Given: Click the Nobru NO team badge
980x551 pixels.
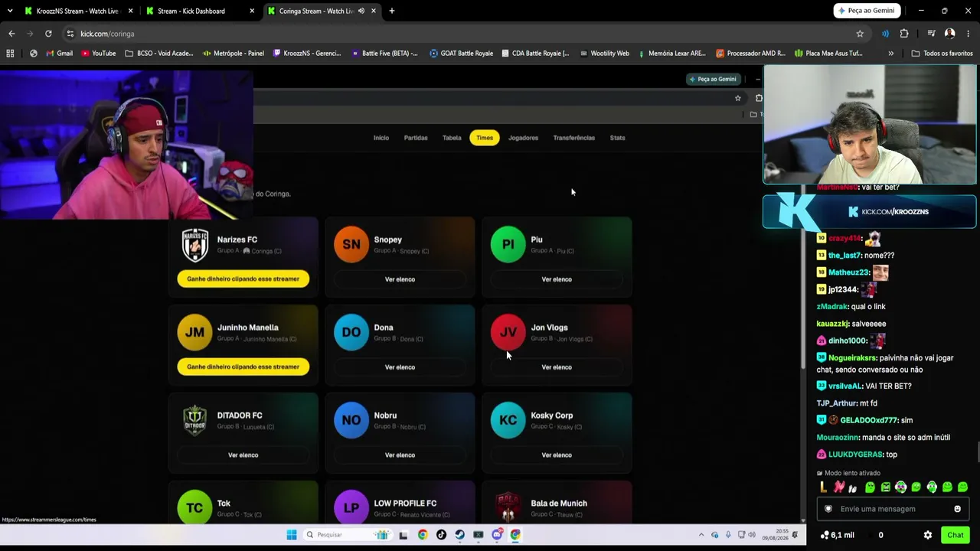Looking at the screenshot, I should click(351, 421).
